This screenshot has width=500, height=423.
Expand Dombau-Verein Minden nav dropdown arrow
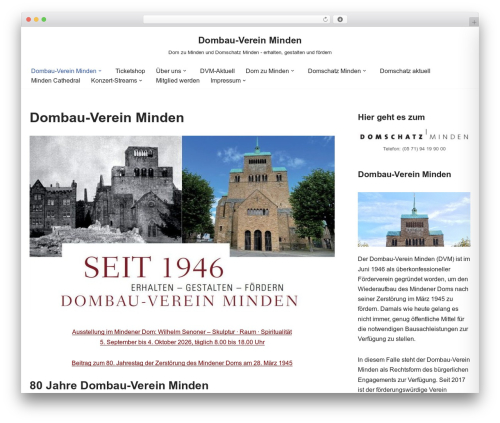point(100,71)
